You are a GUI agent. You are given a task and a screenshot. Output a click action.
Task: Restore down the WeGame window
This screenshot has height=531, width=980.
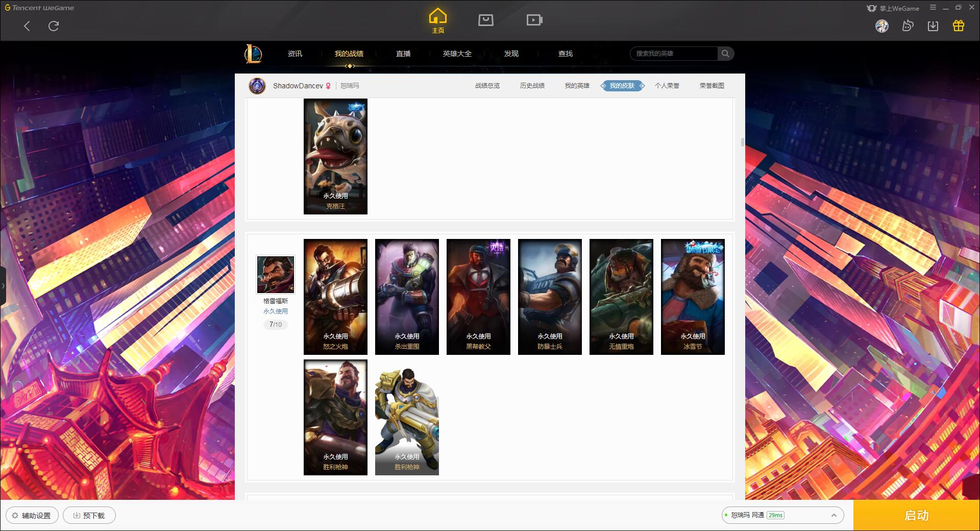pyautogui.click(x=958, y=8)
